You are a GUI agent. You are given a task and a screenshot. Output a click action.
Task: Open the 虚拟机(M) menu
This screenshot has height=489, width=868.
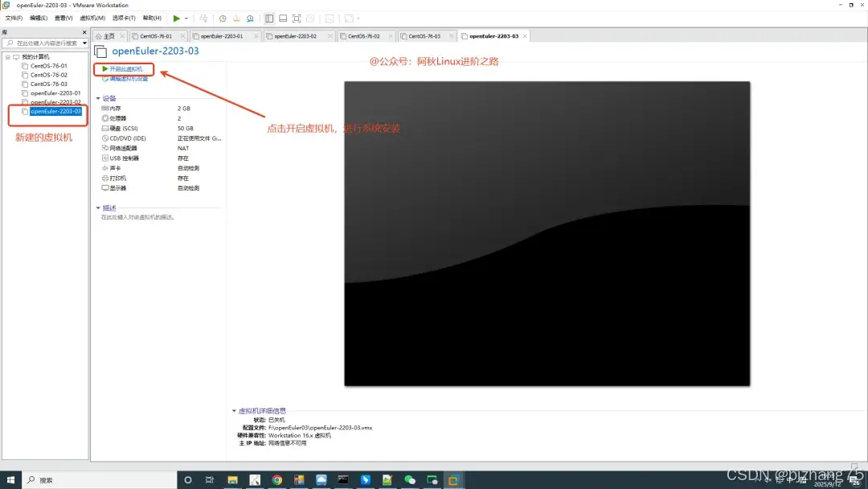click(92, 18)
